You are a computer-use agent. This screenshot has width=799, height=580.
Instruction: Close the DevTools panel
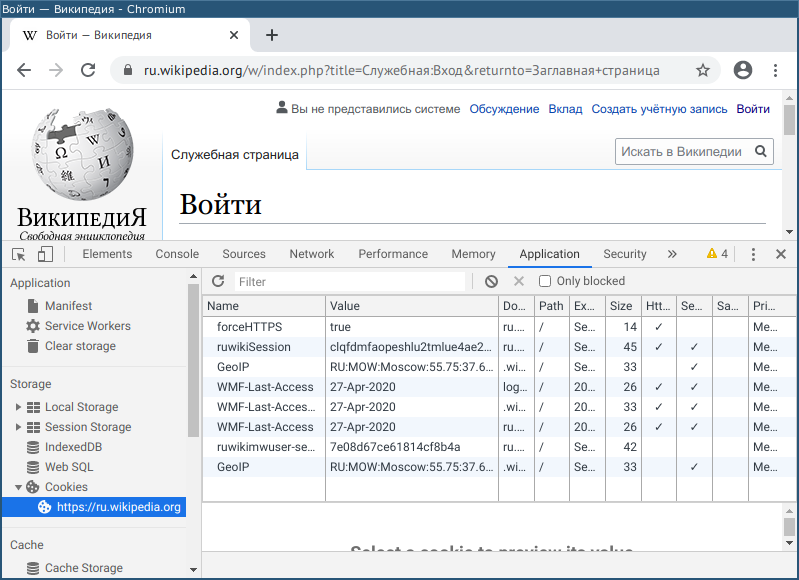(x=781, y=254)
